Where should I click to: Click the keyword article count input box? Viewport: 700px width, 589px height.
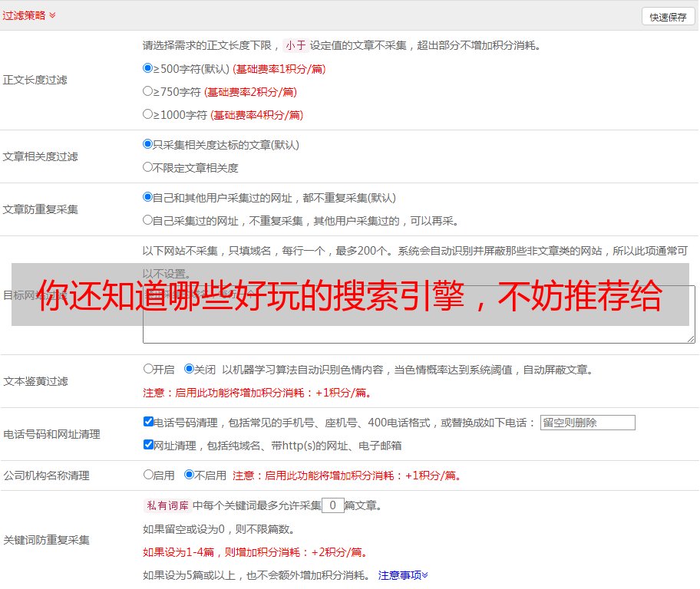click(x=332, y=505)
